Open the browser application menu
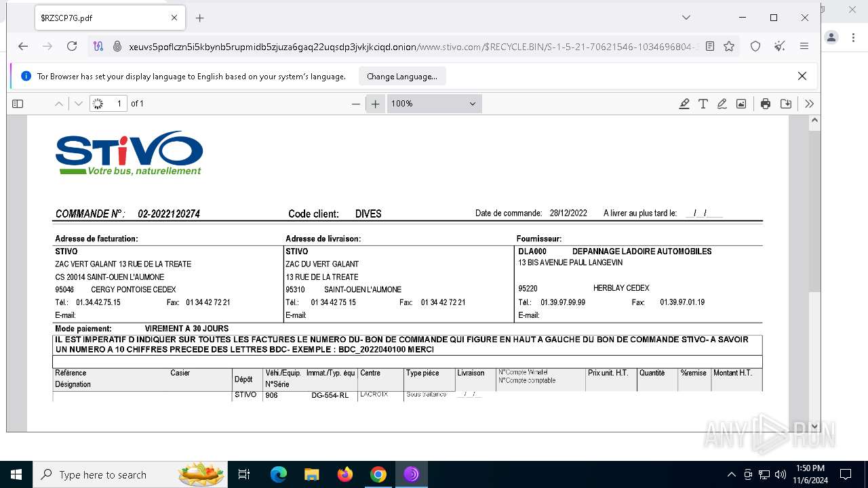Screen dimensions: 868x488 804,46
